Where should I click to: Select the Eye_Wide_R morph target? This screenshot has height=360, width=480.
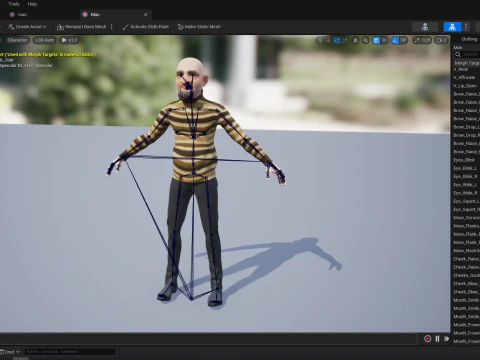click(466, 193)
